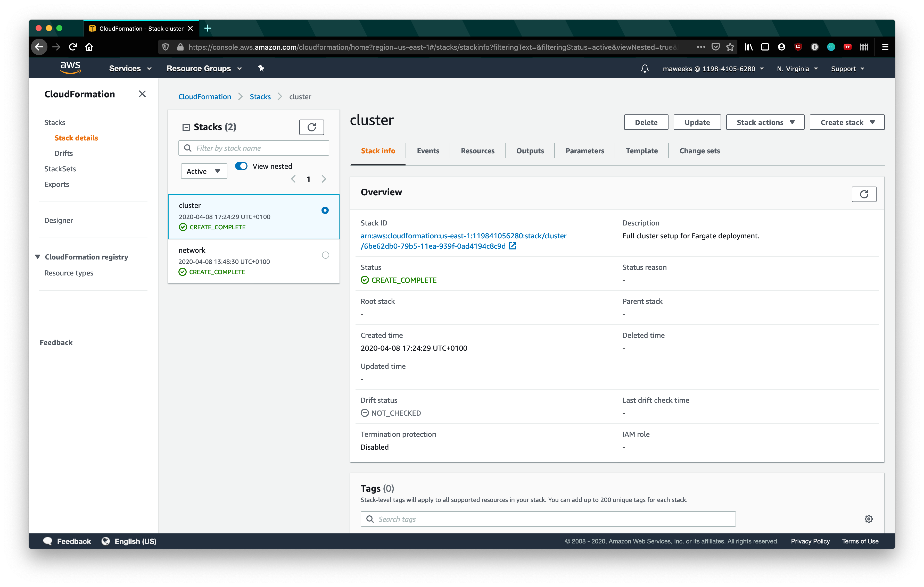The image size is (924, 587).
Task: Open the Active status filter dropdown
Action: 204,171
